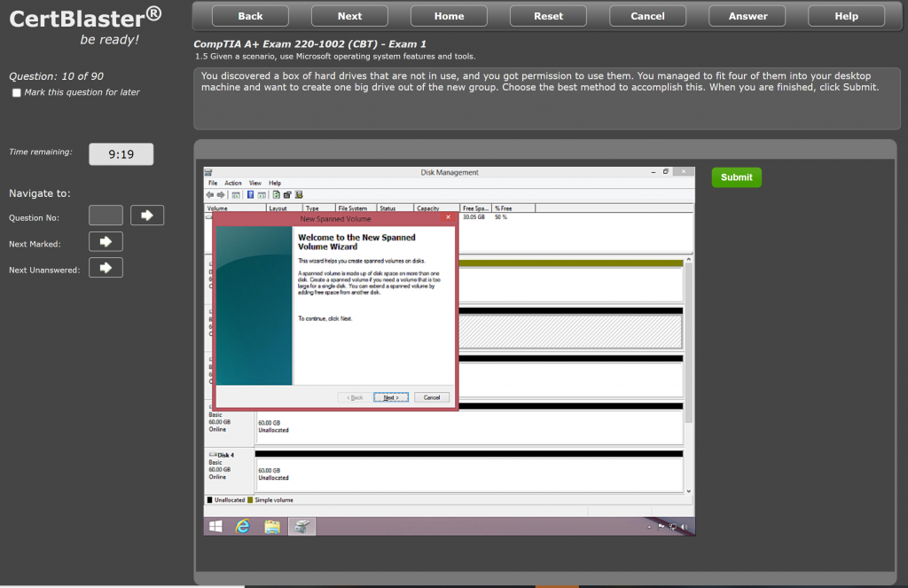
Task: Click the properties toolbar icon
Action: click(x=287, y=195)
